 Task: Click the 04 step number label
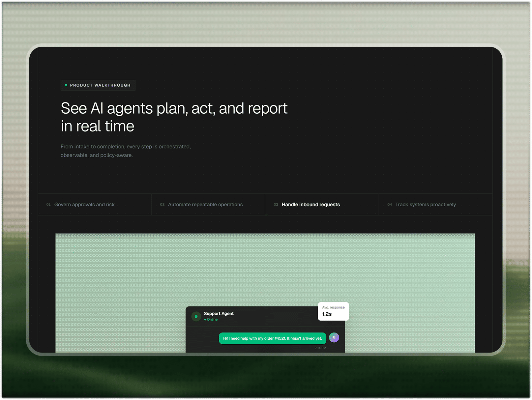pyautogui.click(x=390, y=205)
